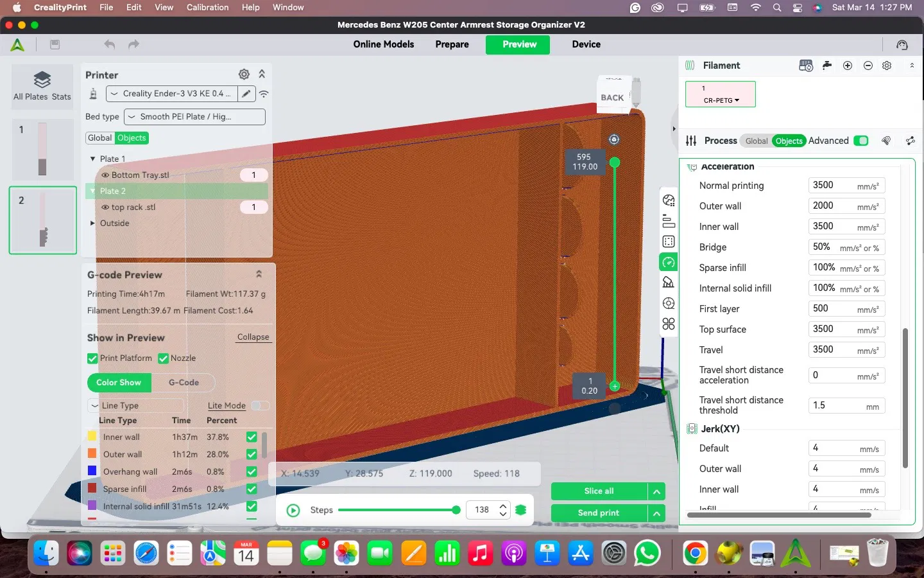Open All Plates Stats panel
The width and height of the screenshot is (924, 578).
coord(42,85)
